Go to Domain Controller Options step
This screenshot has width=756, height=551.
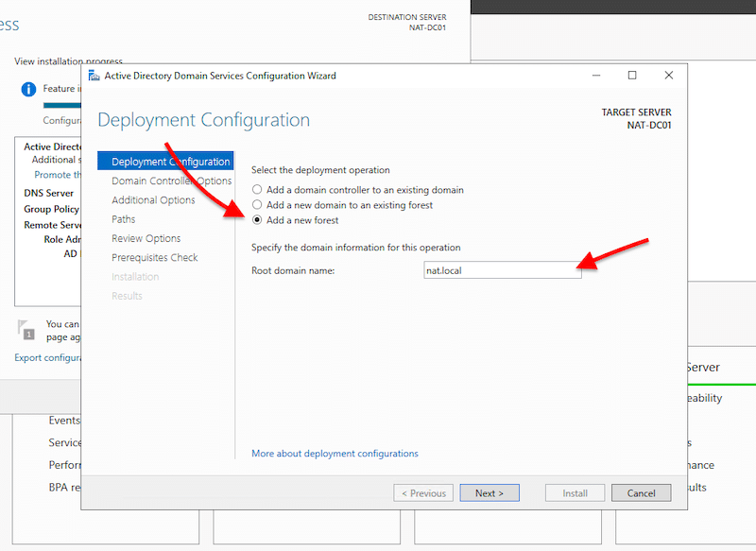[x=172, y=181]
